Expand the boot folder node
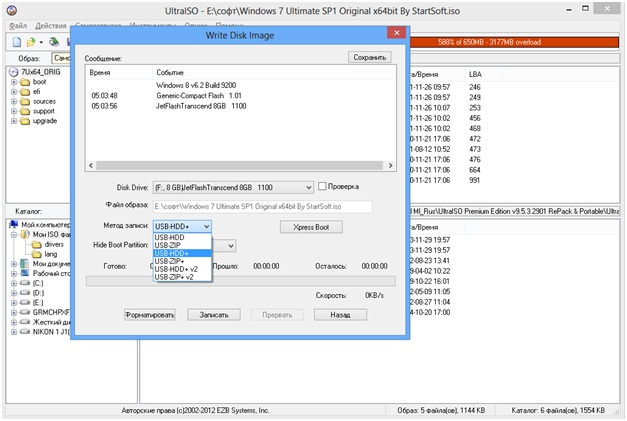The image size is (627, 421). pyautogui.click(x=14, y=82)
